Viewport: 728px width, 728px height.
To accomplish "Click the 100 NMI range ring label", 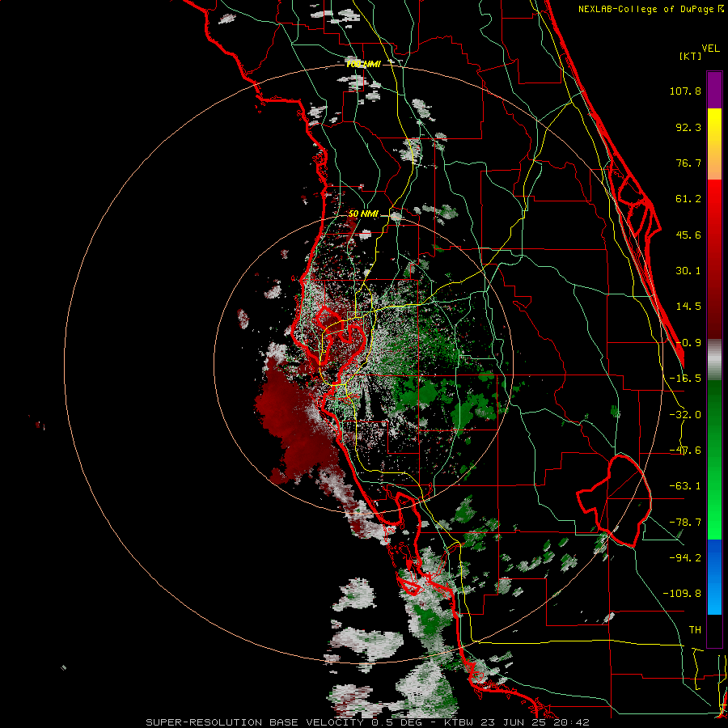I will click(363, 64).
